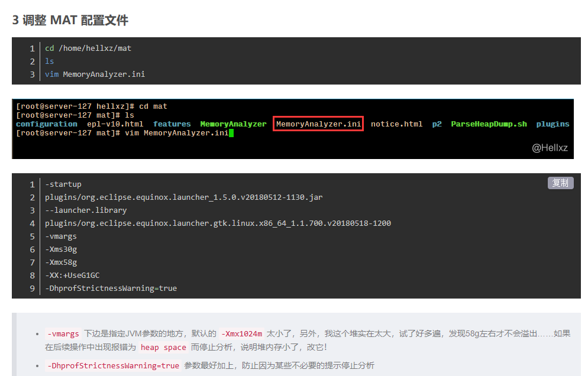The width and height of the screenshot is (588, 376).
Task: Click the @Hellxz watermark link
Action: [551, 148]
